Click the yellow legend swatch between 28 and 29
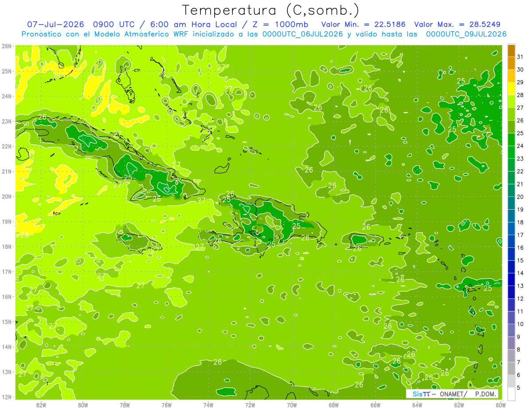This screenshot has height=411, width=532. pyautogui.click(x=511, y=89)
